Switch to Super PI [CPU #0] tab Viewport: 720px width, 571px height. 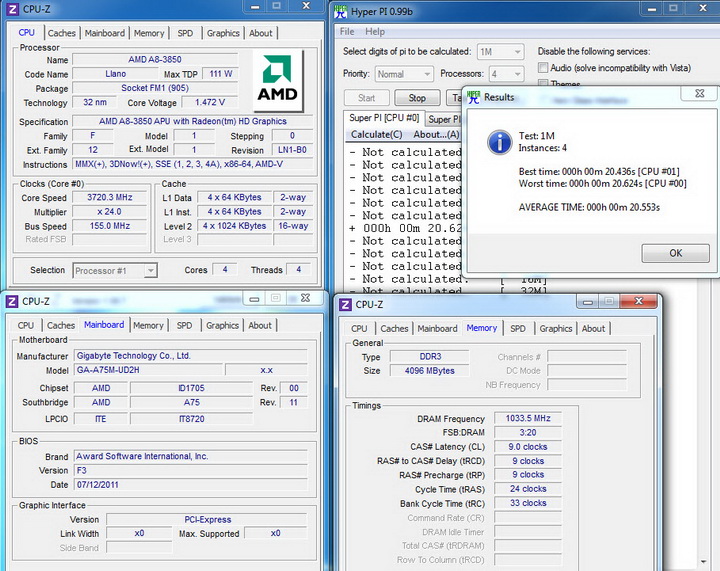(384, 118)
